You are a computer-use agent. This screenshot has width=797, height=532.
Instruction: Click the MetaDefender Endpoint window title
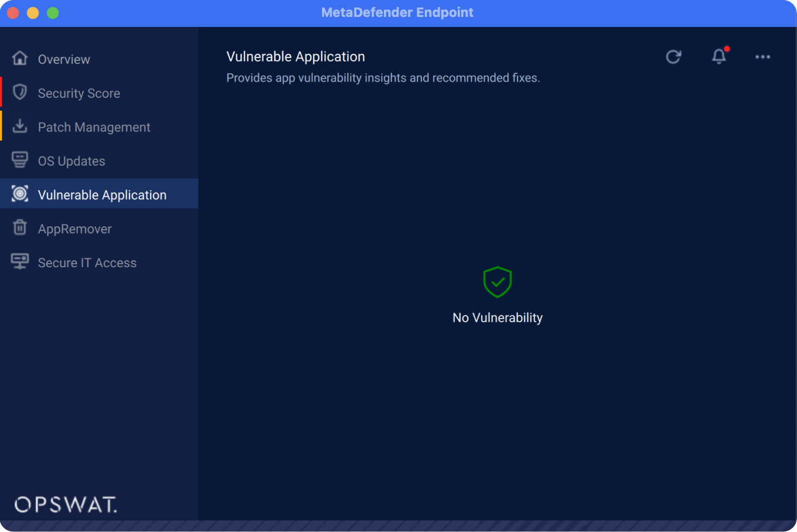pyautogui.click(x=397, y=12)
